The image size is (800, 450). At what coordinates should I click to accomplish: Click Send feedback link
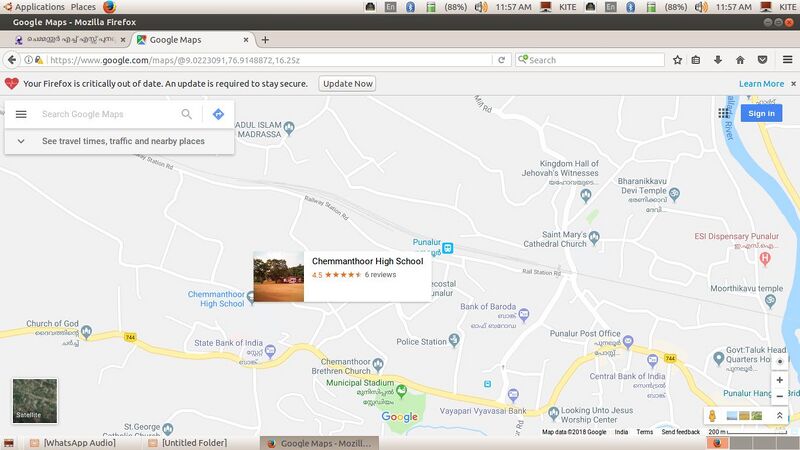(681, 432)
